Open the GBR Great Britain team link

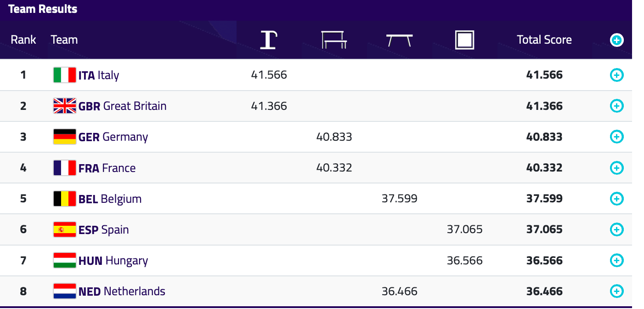pyautogui.click(x=123, y=106)
